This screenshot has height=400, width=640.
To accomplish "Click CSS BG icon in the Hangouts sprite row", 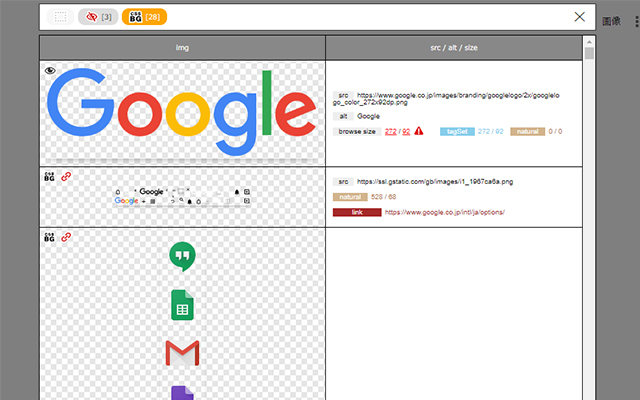I will 49,237.
